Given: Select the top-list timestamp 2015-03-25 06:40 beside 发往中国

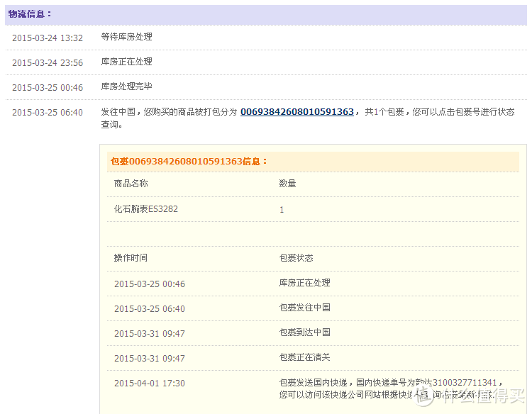Looking at the screenshot, I should (48, 112).
